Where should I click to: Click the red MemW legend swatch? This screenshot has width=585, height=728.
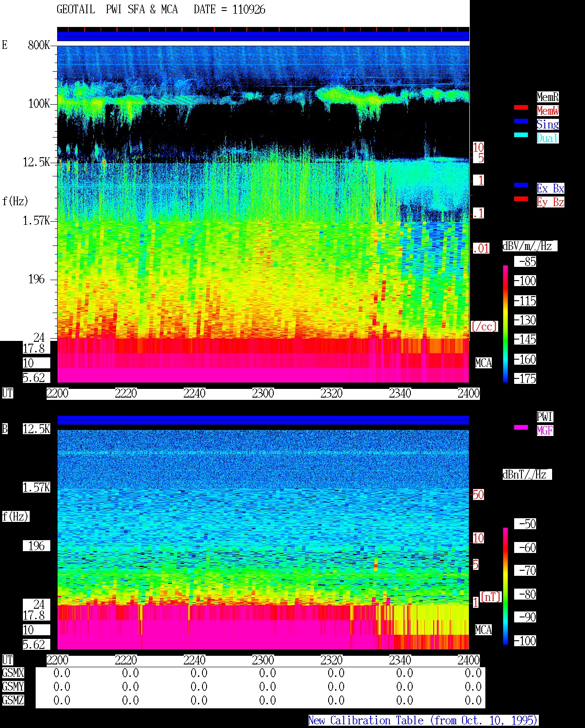coord(521,108)
